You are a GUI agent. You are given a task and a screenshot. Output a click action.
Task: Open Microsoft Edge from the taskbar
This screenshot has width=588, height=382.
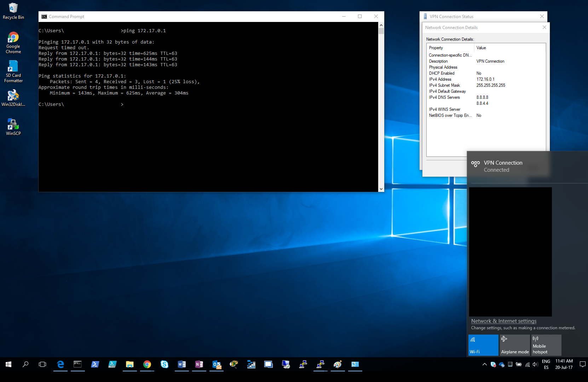click(60, 364)
